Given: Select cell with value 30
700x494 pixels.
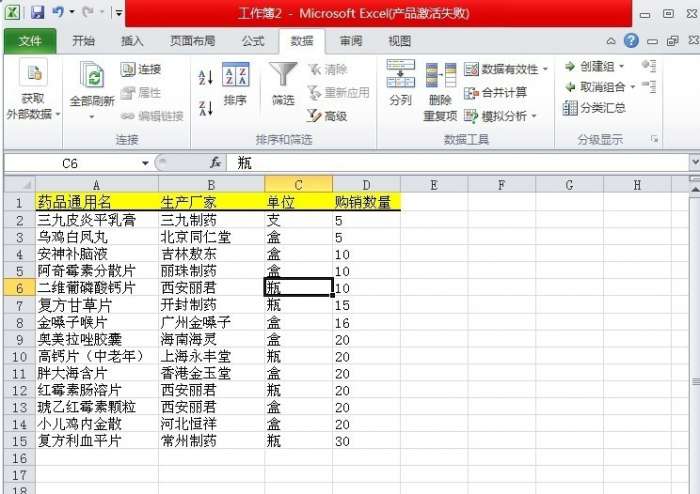Looking at the screenshot, I should pos(366,441).
